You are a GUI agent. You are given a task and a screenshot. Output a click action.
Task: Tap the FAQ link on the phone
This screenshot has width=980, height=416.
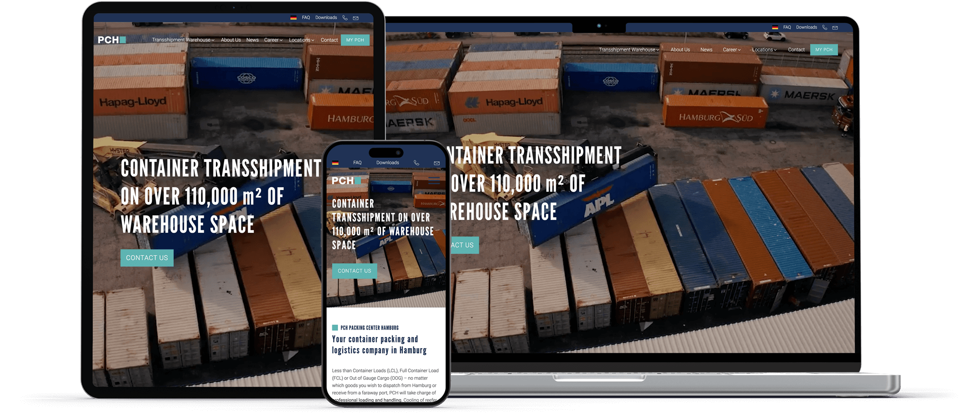[357, 163]
